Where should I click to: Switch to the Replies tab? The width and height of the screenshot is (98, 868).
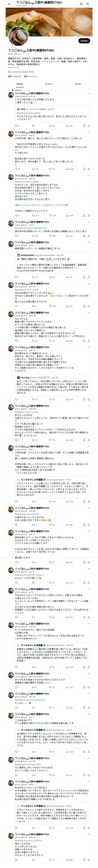click(49, 84)
